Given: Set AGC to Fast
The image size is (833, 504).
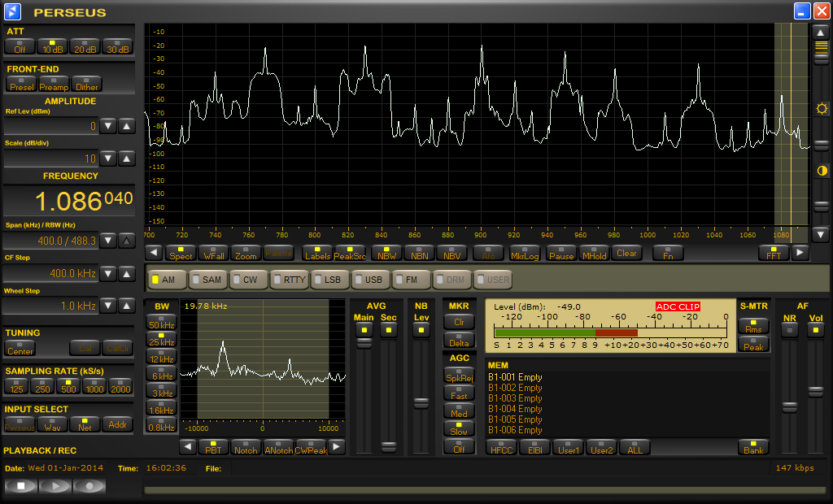Looking at the screenshot, I should point(459,393).
